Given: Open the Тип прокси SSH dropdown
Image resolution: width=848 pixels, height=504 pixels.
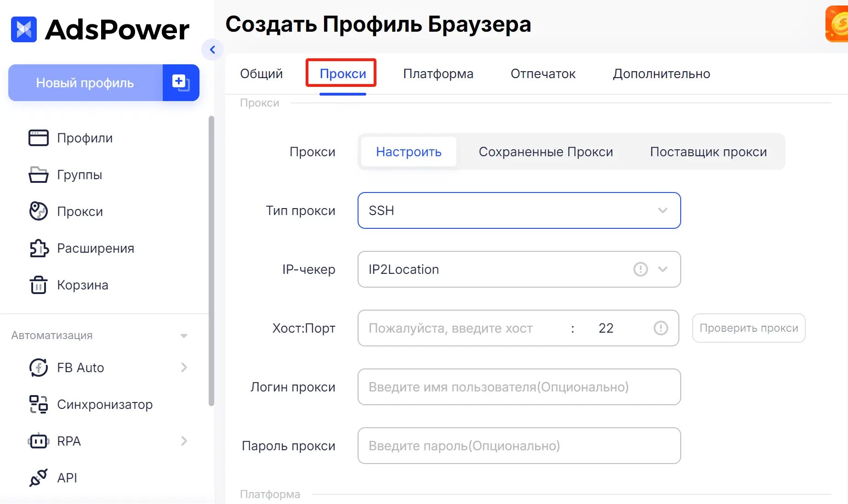Looking at the screenshot, I should pos(519,210).
